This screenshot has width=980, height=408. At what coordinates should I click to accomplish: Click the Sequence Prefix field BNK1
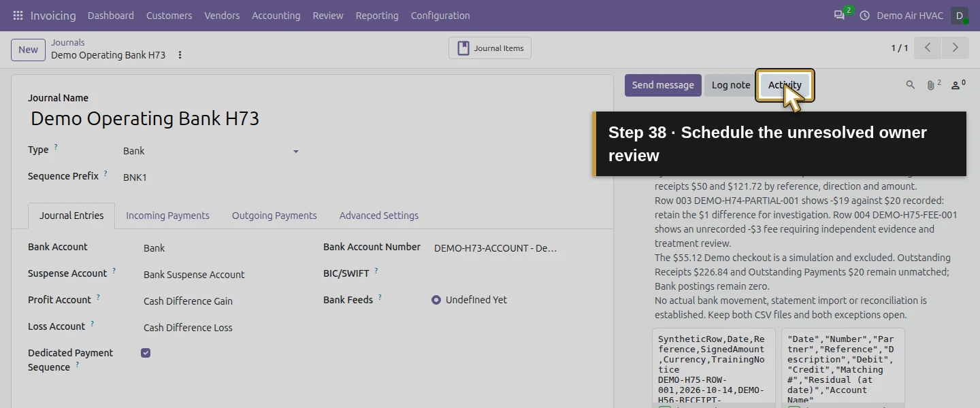(x=211, y=177)
